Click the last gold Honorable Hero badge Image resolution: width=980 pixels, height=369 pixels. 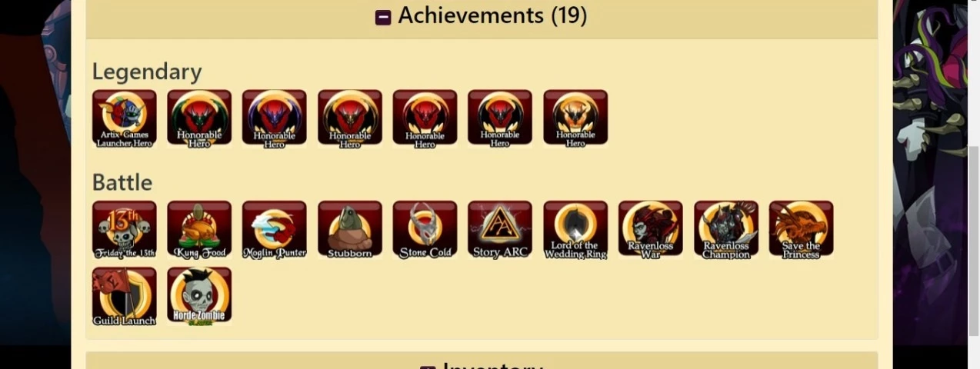tap(575, 118)
